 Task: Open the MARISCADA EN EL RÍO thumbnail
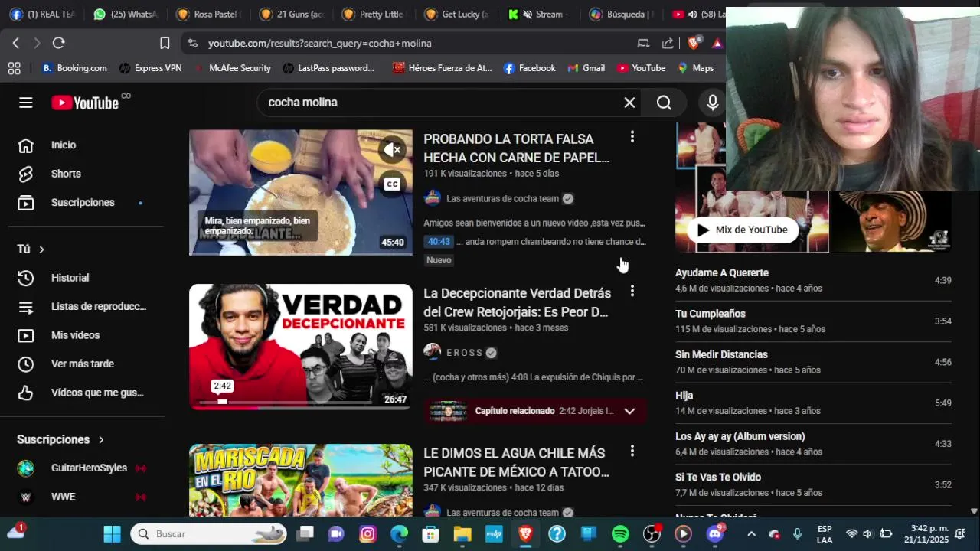coord(301,480)
